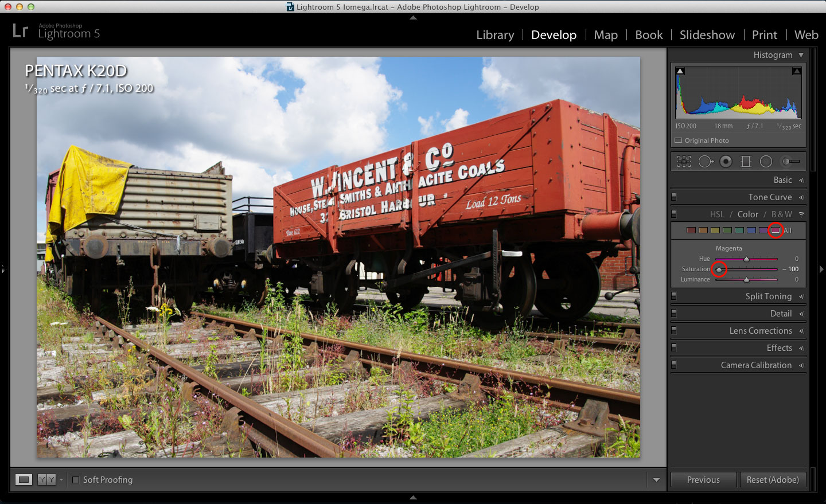Toggle shadow clipping indicator in histogram
This screenshot has width=826, height=504.
coord(680,71)
